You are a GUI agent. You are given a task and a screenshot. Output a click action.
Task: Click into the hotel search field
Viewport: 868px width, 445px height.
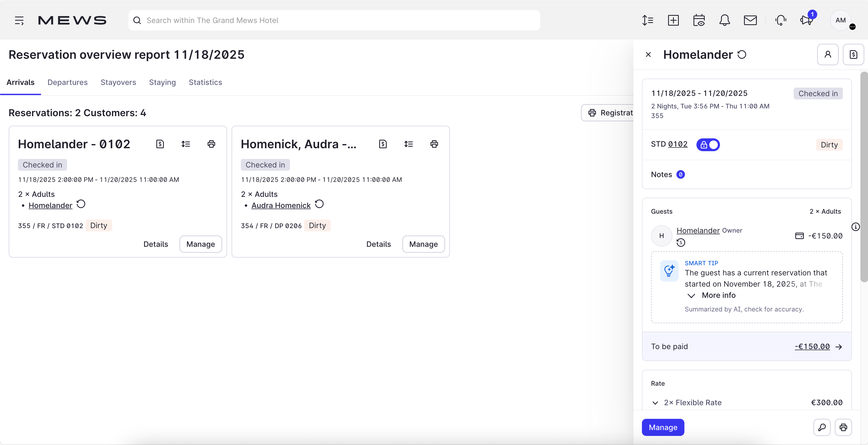334,20
